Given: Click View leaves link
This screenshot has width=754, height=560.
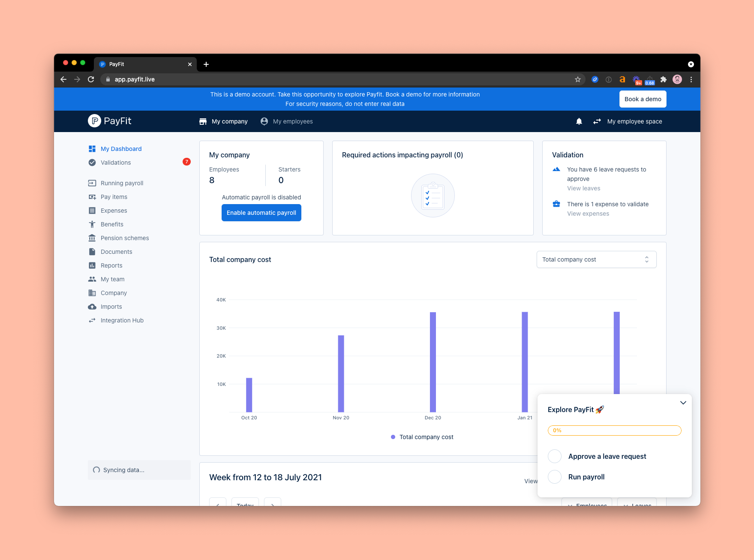Looking at the screenshot, I should coord(583,188).
